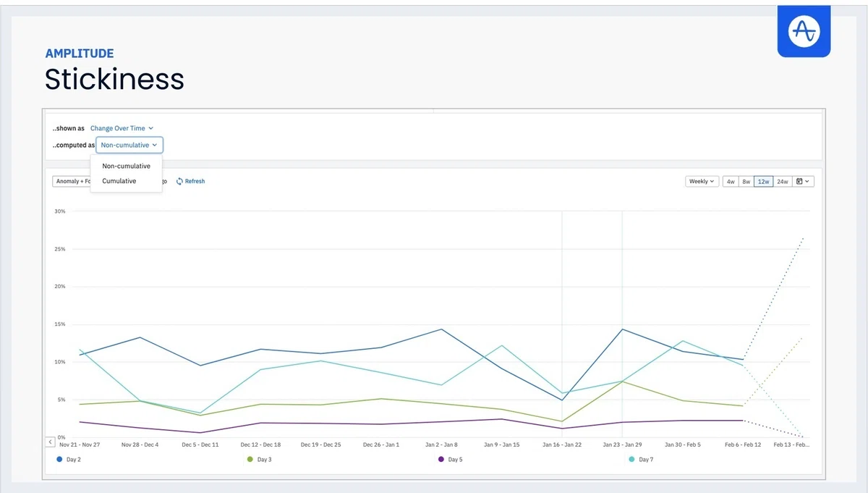Click the Refresh link
This screenshot has height=493, width=868.
point(195,181)
